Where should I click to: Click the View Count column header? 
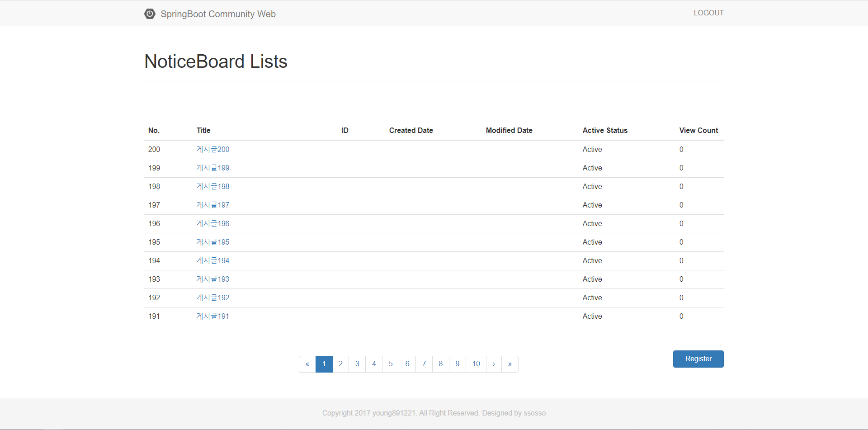pos(698,130)
